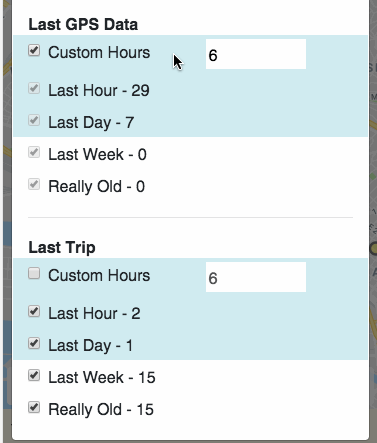The image size is (377, 443).
Task: Toggle Last Hour - 29 checkbox
Action: [x=34, y=88]
